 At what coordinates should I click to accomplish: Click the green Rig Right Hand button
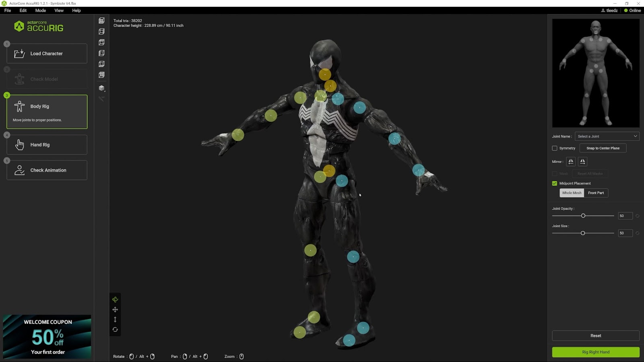tap(596, 352)
